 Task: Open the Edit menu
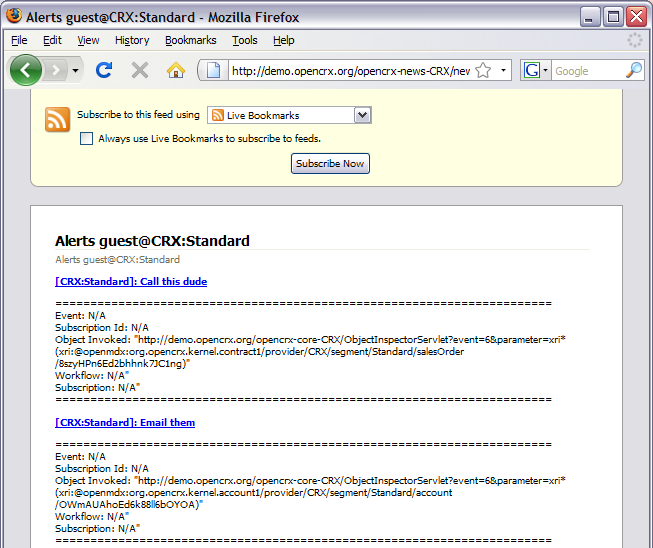[x=52, y=40]
